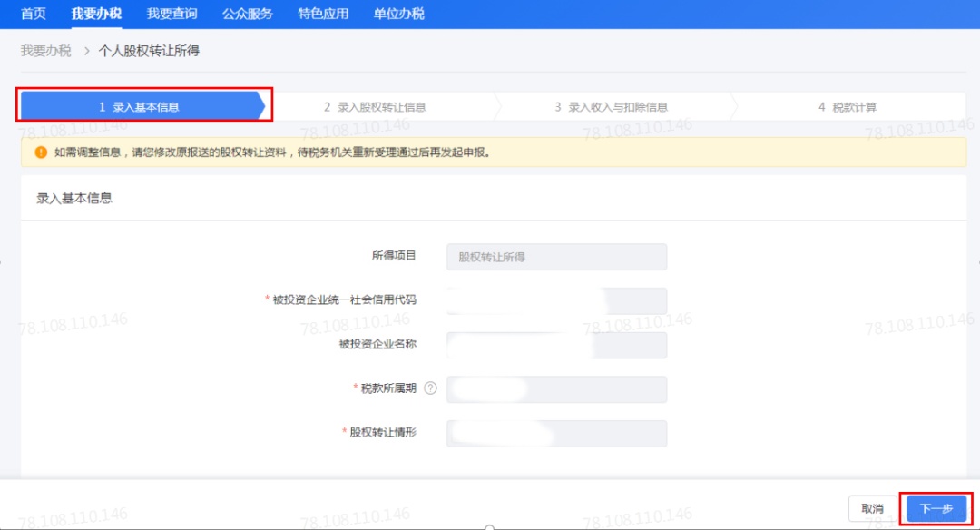This screenshot has height=530, width=980.
Task: Go to step 4 税款计算
Action: [x=848, y=107]
